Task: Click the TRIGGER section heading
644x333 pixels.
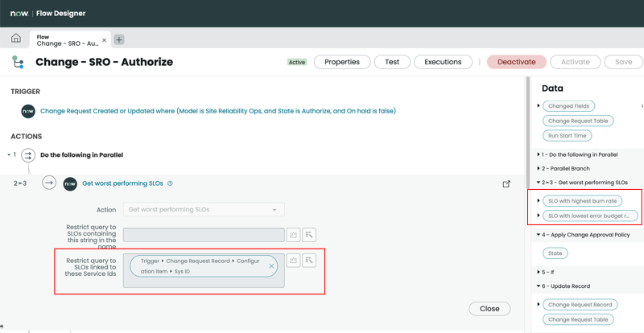Action: pyautogui.click(x=26, y=92)
